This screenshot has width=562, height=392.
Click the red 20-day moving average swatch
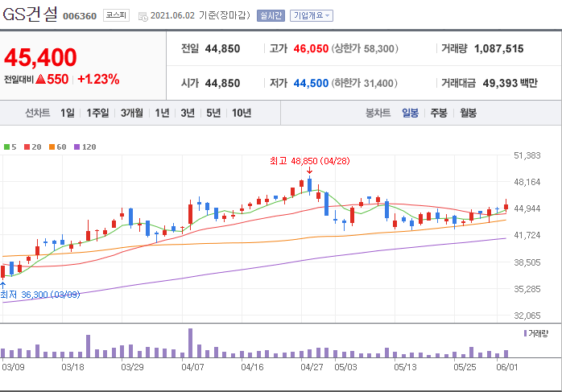(x=27, y=147)
